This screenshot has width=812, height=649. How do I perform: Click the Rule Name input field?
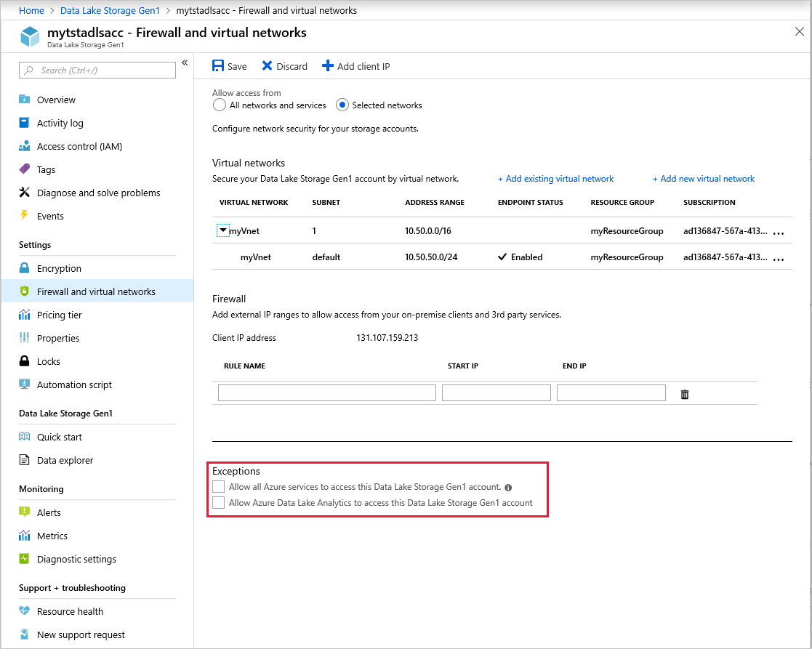[x=326, y=393]
